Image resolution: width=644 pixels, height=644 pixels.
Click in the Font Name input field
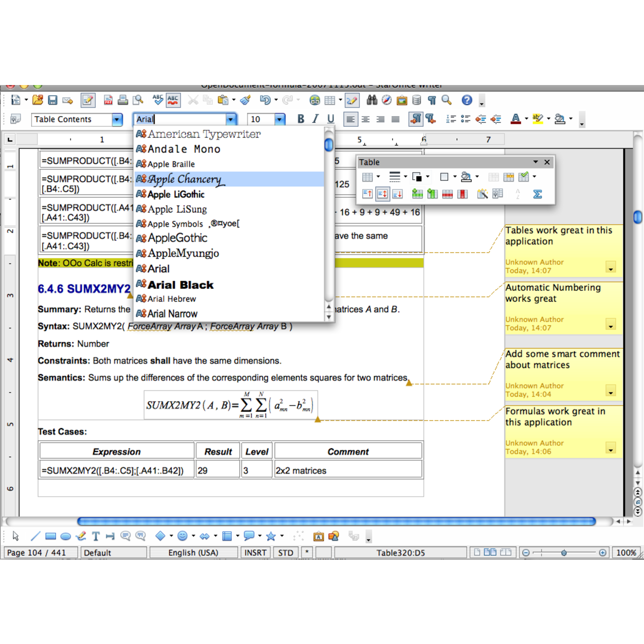tap(180, 119)
